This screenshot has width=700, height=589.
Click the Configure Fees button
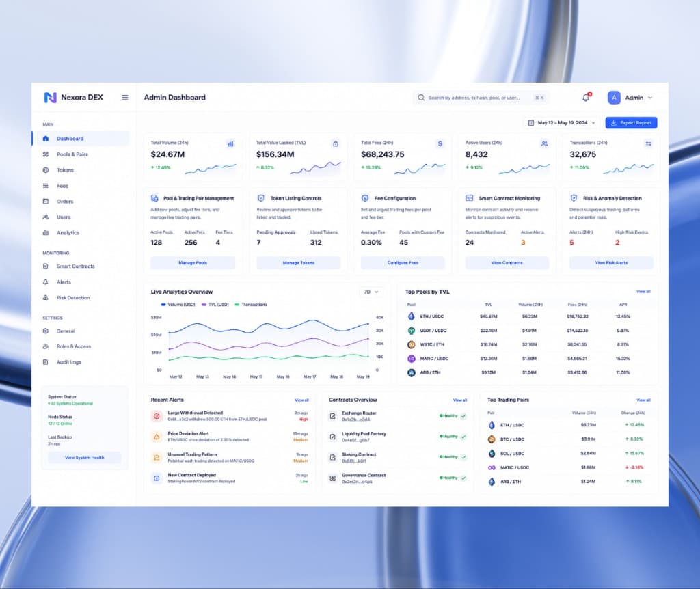(403, 263)
